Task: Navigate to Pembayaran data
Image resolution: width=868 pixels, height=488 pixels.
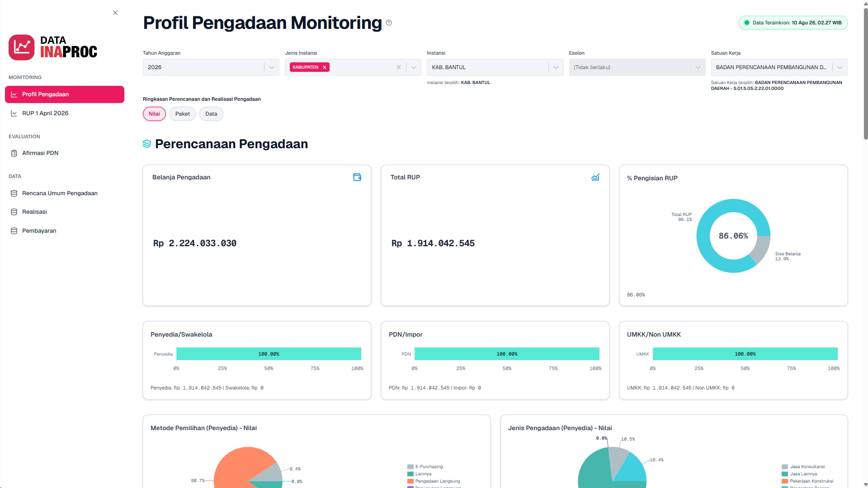Action: [x=65, y=231]
